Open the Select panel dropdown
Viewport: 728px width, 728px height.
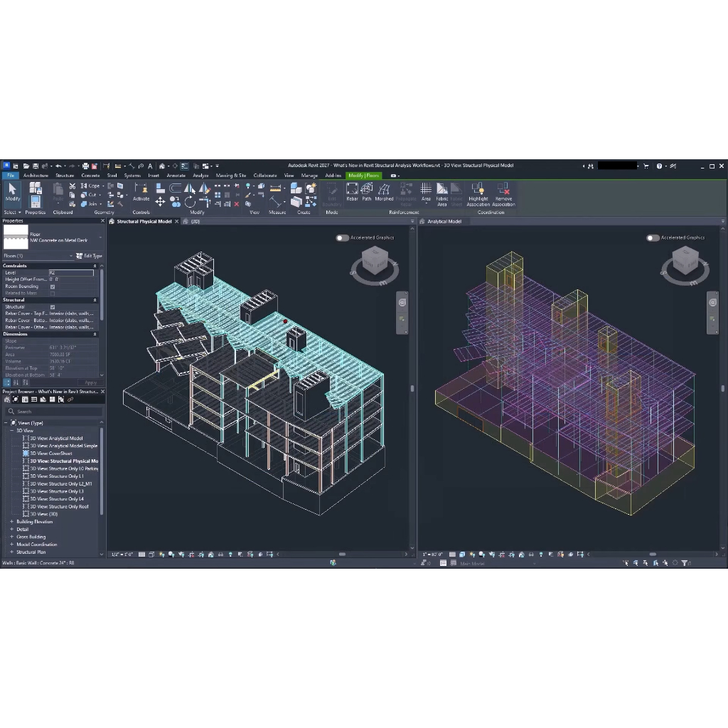click(13, 213)
